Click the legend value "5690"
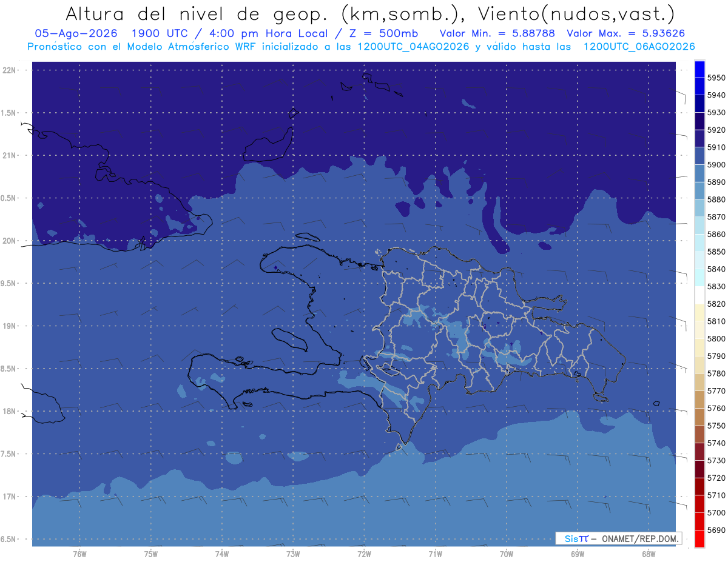Screen dimensions: 728x562 (x=716, y=530)
